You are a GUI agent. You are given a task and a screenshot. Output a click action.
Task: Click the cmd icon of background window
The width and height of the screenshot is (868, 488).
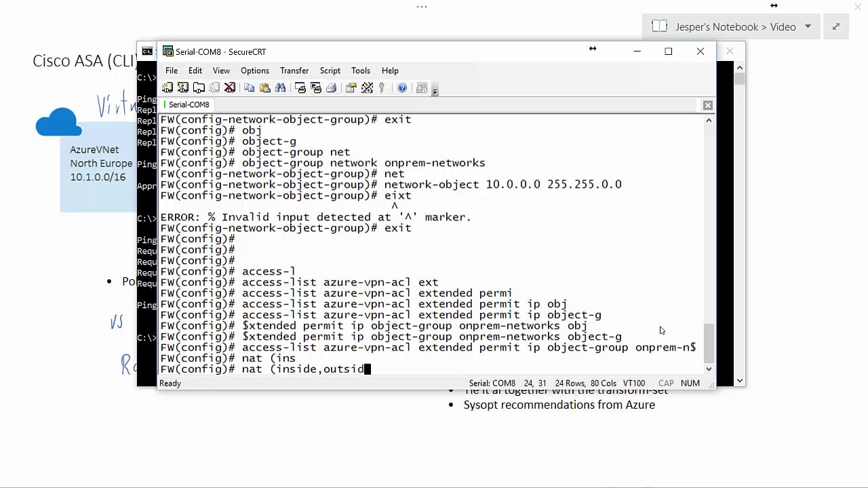(147, 52)
